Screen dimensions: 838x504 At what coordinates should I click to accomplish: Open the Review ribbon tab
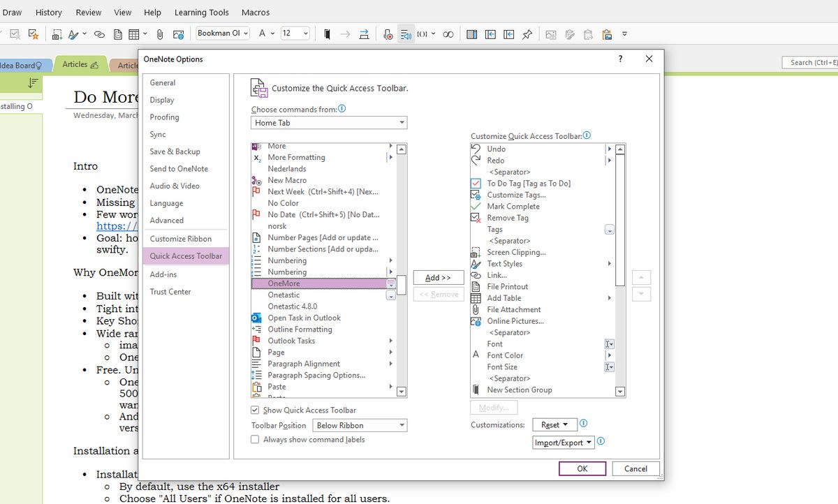(x=89, y=13)
